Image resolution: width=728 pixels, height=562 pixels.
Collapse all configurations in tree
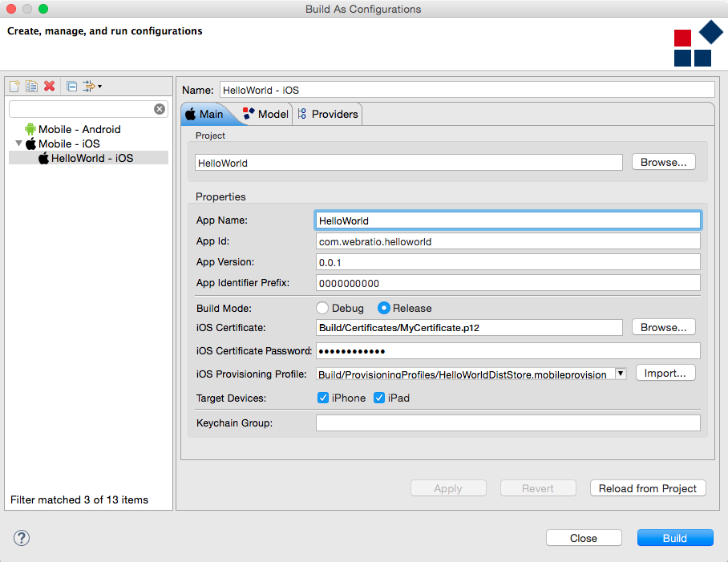(71, 87)
